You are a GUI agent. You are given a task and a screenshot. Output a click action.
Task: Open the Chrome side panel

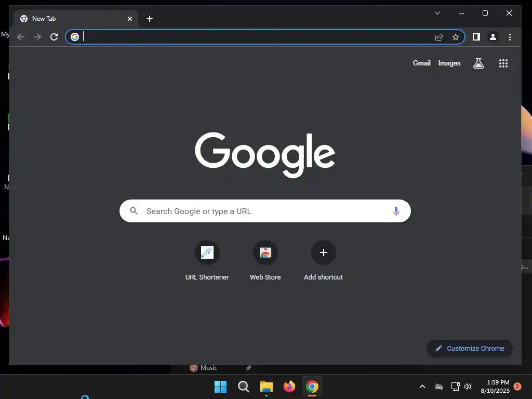pos(476,37)
